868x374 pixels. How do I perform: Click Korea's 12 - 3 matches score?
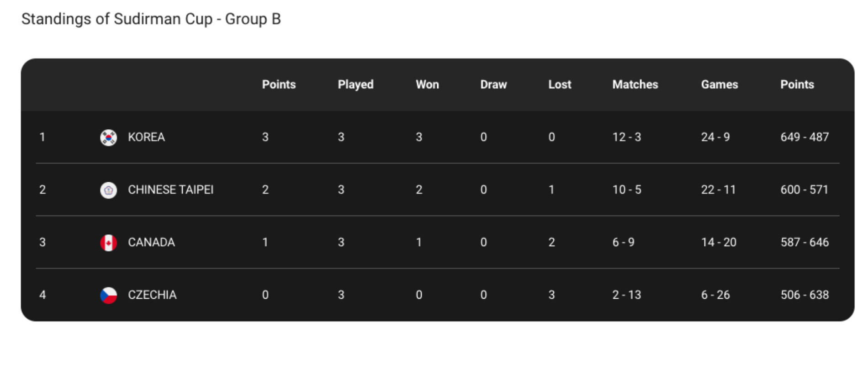pos(627,137)
